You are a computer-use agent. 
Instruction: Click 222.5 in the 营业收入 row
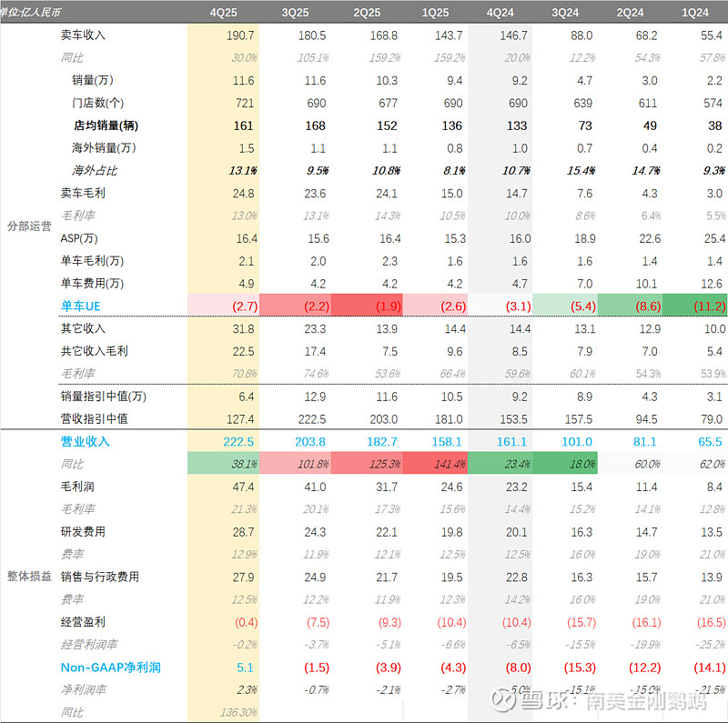click(x=238, y=442)
